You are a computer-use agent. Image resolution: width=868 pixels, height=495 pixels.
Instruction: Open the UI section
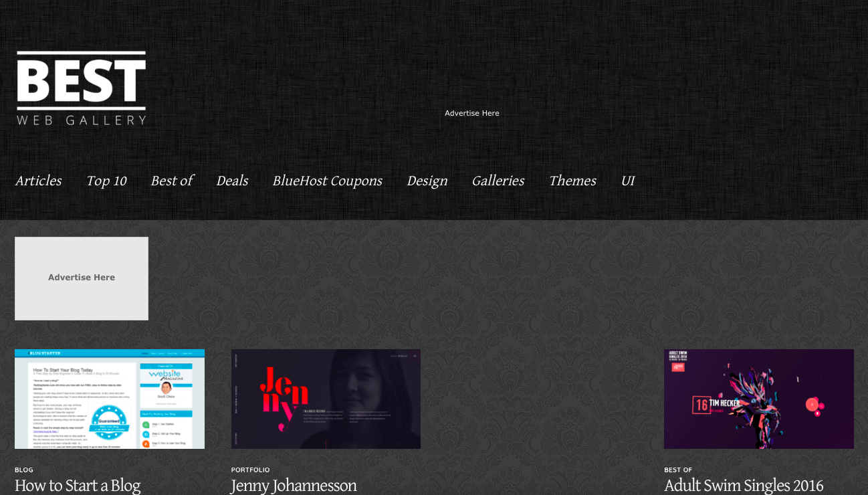coord(627,181)
